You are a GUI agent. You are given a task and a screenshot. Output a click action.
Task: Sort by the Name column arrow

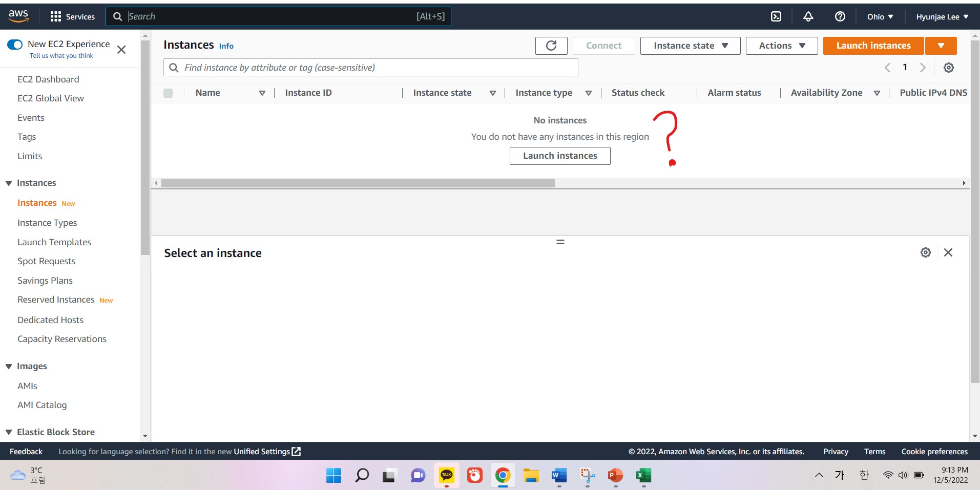(262, 93)
